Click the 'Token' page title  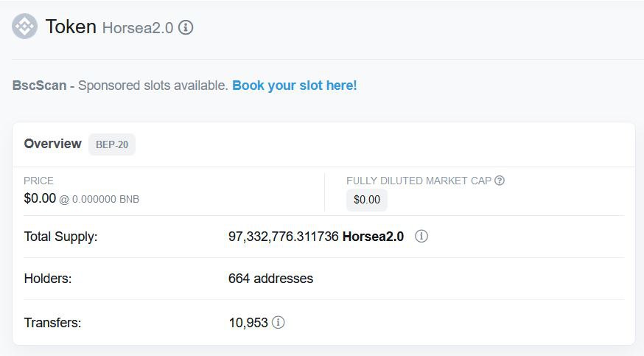(71, 27)
